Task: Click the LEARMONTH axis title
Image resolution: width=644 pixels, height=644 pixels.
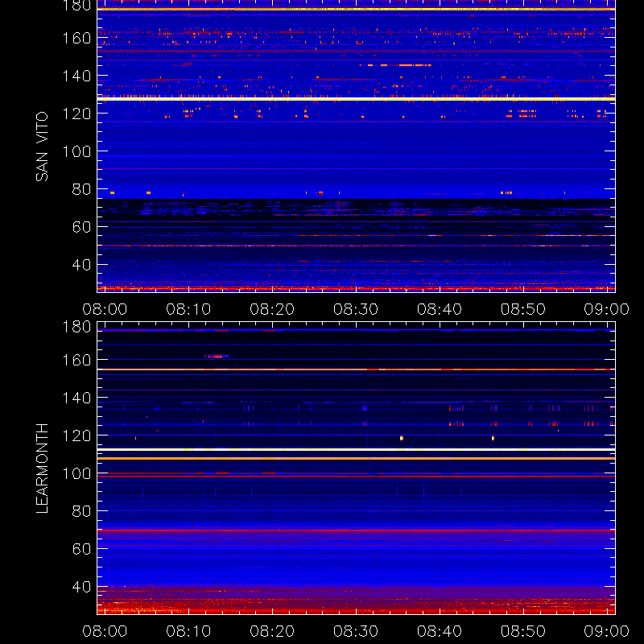Action: (x=42, y=469)
